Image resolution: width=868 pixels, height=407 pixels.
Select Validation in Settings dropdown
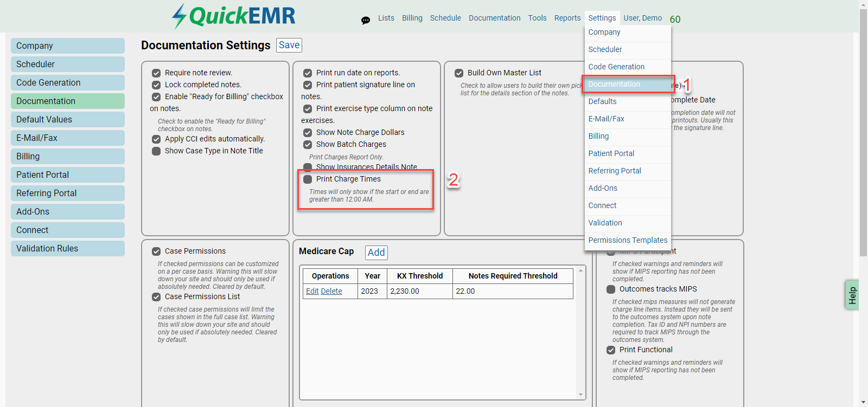point(628,223)
